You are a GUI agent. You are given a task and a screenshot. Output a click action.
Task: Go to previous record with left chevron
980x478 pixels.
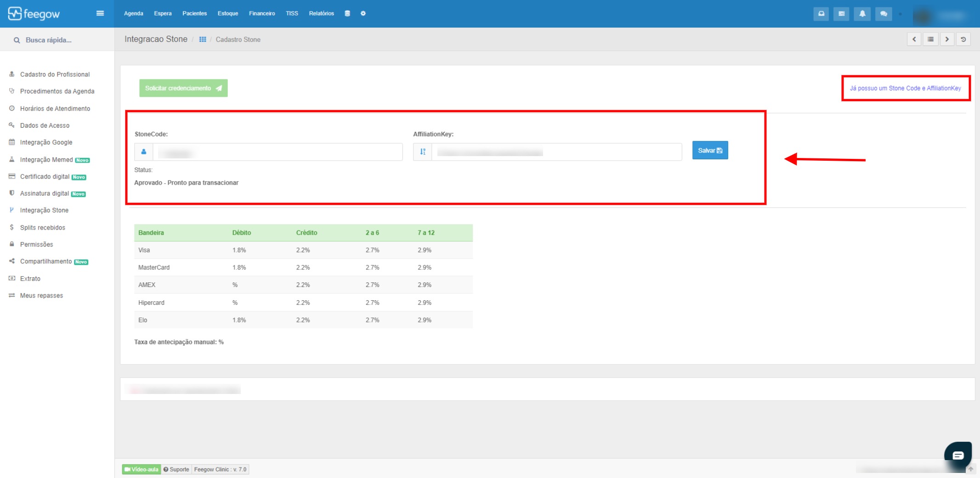[914, 39]
